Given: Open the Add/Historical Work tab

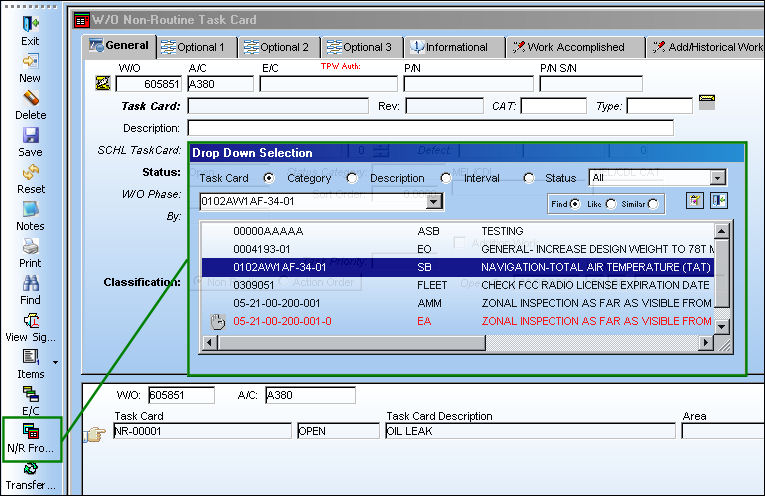Looking at the screenshot, I should click(706, 47).
